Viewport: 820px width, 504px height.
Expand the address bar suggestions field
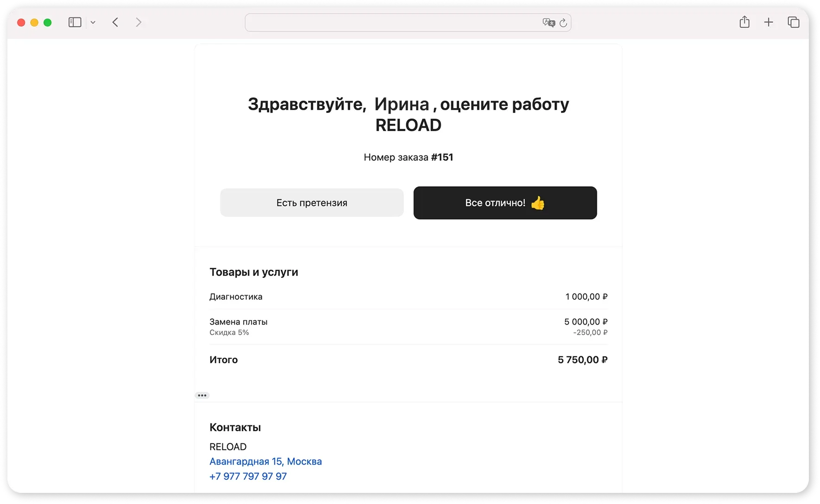(x=408, y=23)
